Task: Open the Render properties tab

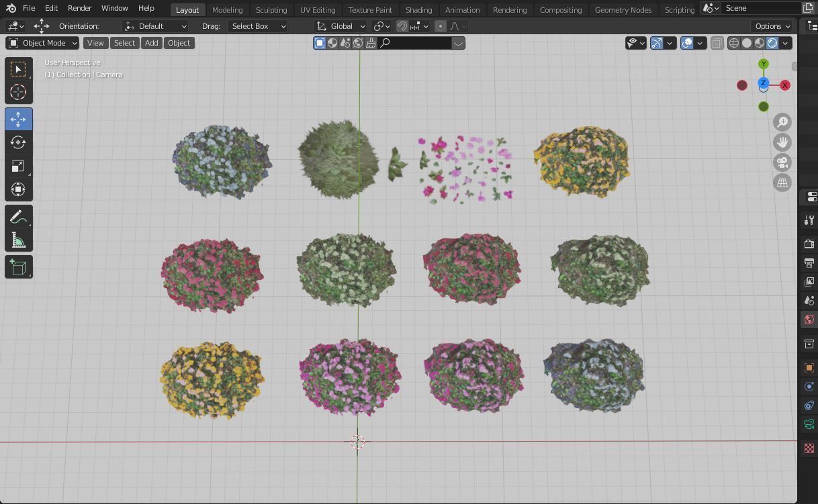Action: [x=809, y=244]
